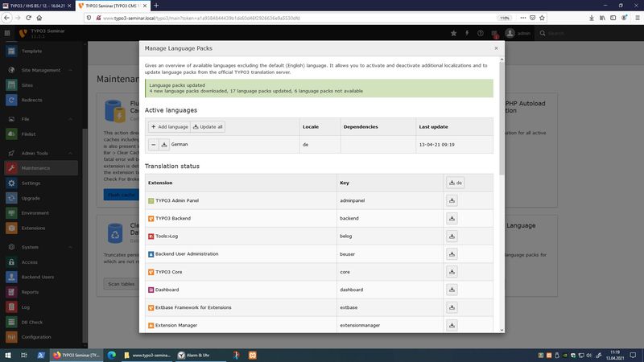Switch to TYPO3 / VHS BS browser tab
Screen dimensions: 644x362
[37, 6]
